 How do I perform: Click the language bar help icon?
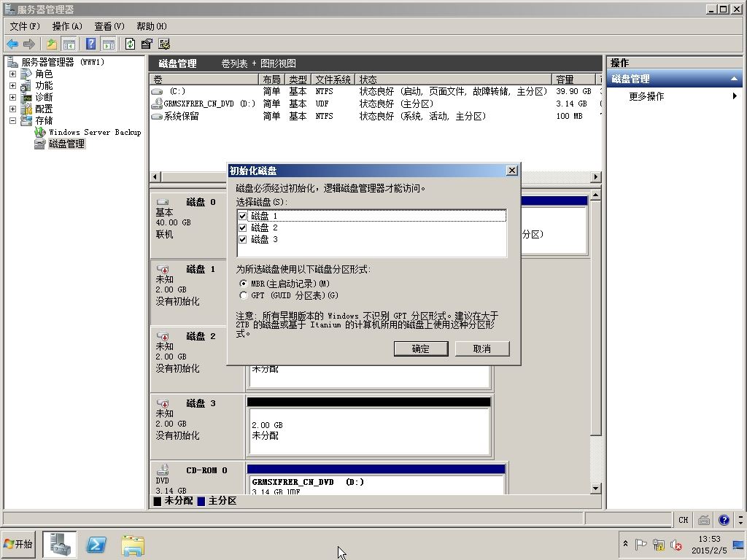(724, 520)
